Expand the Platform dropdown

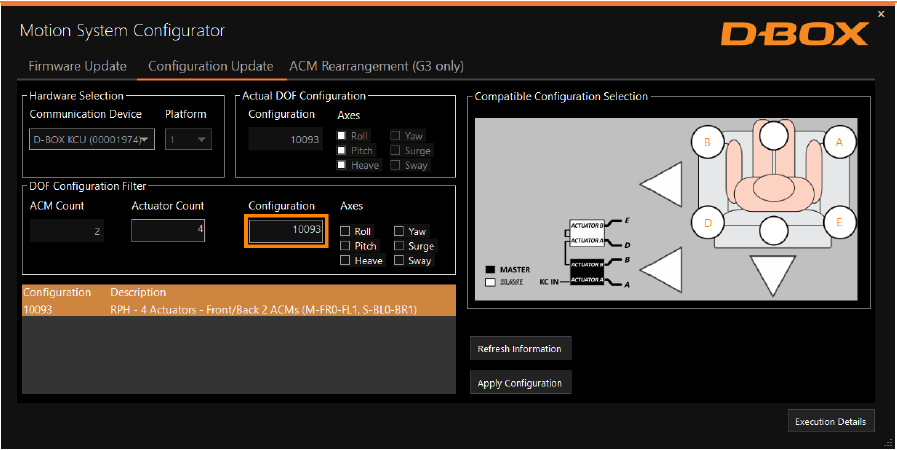coord(188,139)
